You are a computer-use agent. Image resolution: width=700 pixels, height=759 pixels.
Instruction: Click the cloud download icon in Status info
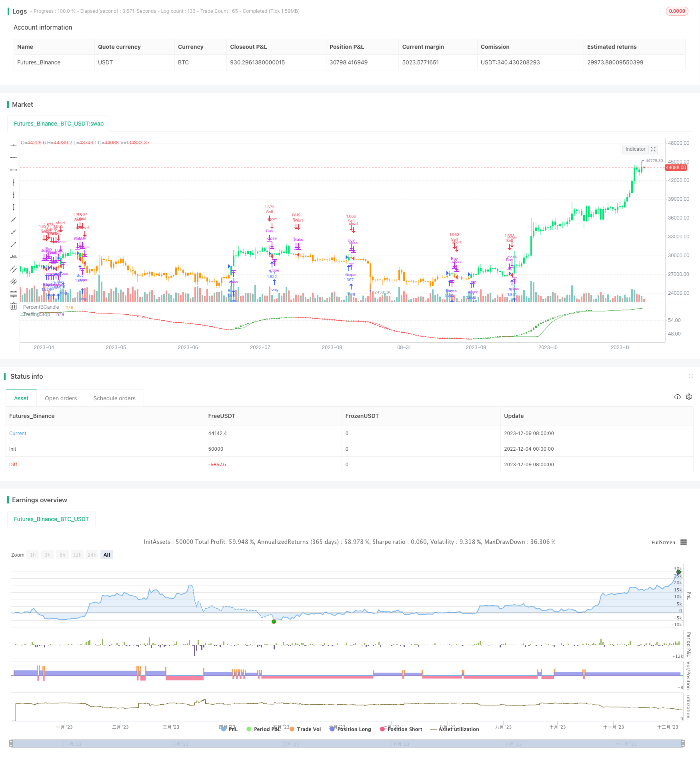click(678, 397)
